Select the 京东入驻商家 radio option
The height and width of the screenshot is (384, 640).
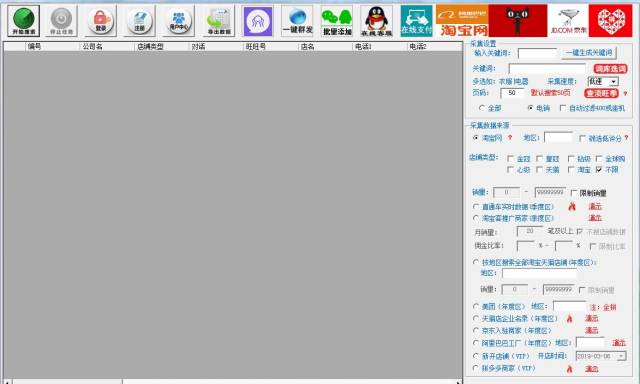[476, 330]
